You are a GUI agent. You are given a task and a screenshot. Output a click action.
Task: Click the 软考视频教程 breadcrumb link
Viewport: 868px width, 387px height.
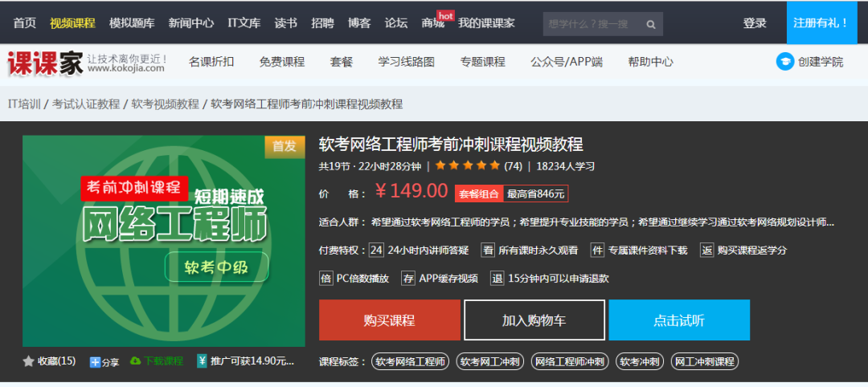(x=165, y=104)
